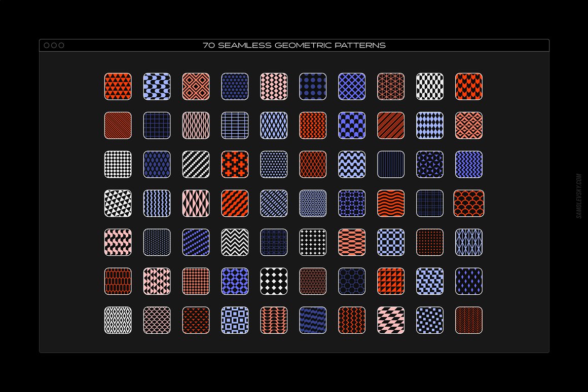Open the light blue thick horizontal waves pattern
This screenshot has height=392, width=588.
click(x=352, y=165)
